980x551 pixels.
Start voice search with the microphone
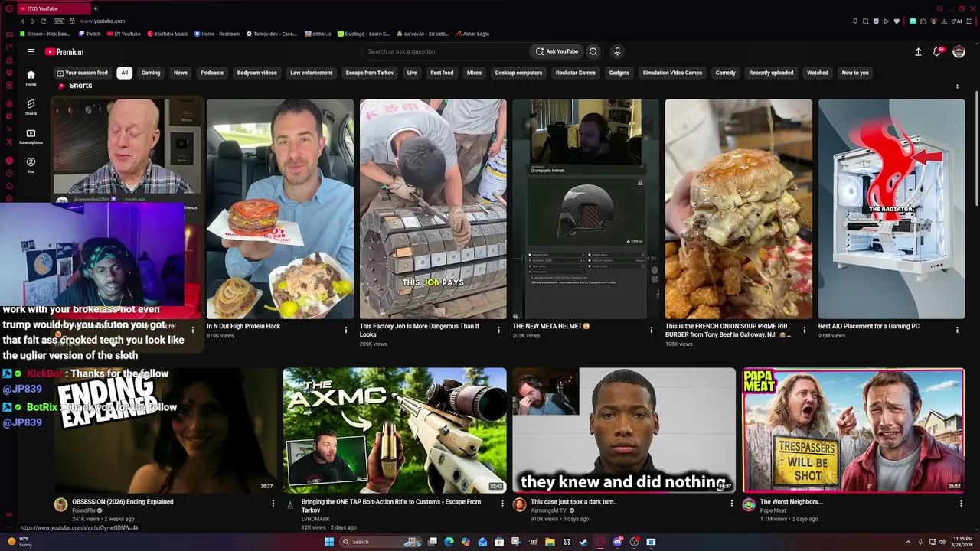coord(617,51)
